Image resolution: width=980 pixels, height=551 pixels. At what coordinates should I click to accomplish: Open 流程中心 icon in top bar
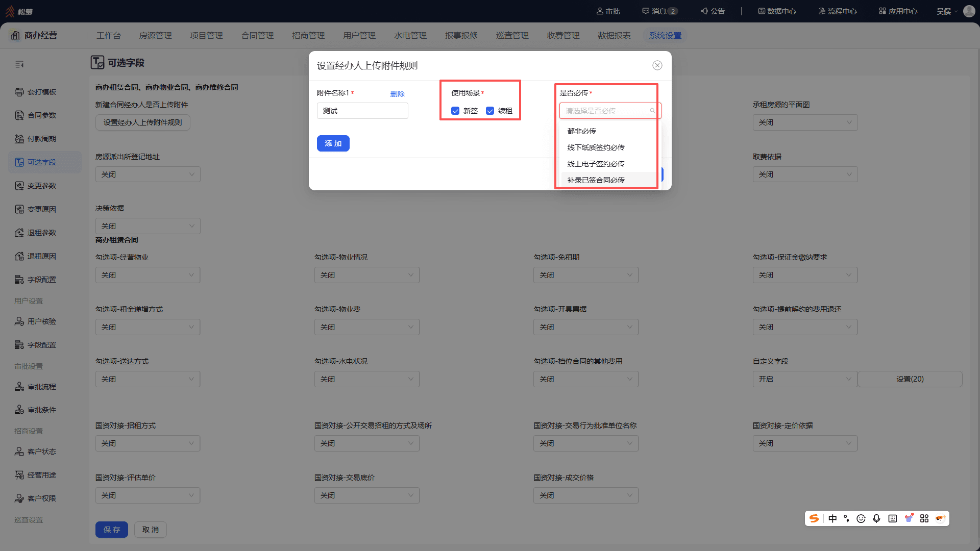[822, 11]
